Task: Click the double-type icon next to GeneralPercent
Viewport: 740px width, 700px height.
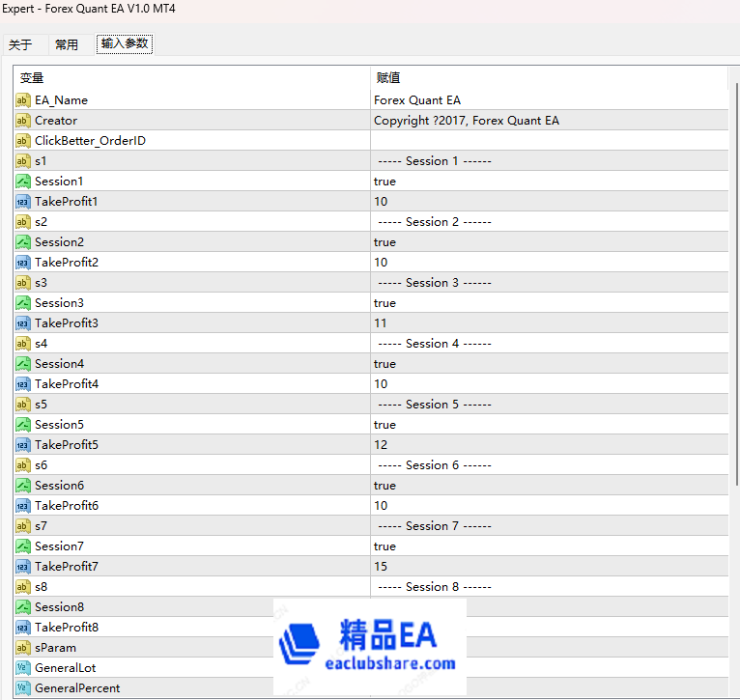Action: 22,688
